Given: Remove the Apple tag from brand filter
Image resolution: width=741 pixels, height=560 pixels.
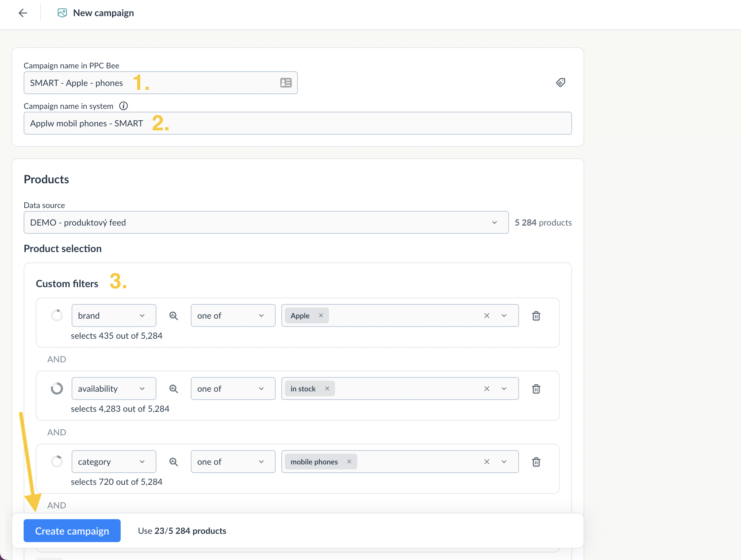Looking at the screenshot, I should click(x=321, y=315).
